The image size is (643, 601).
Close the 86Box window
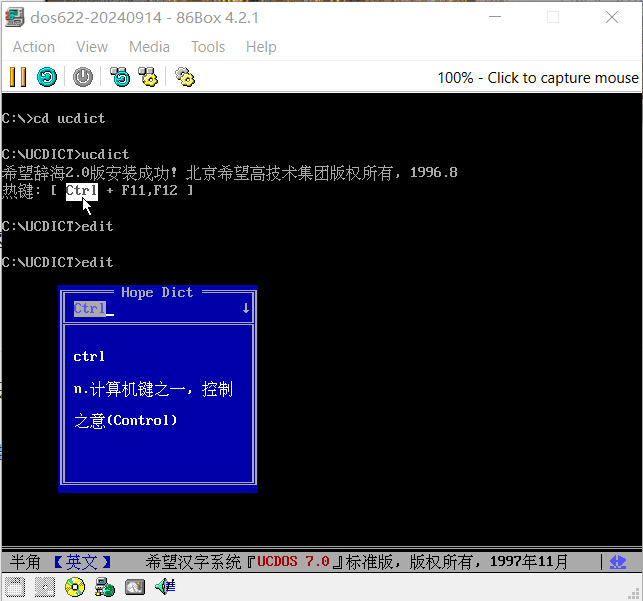click(x=612, y=17)
